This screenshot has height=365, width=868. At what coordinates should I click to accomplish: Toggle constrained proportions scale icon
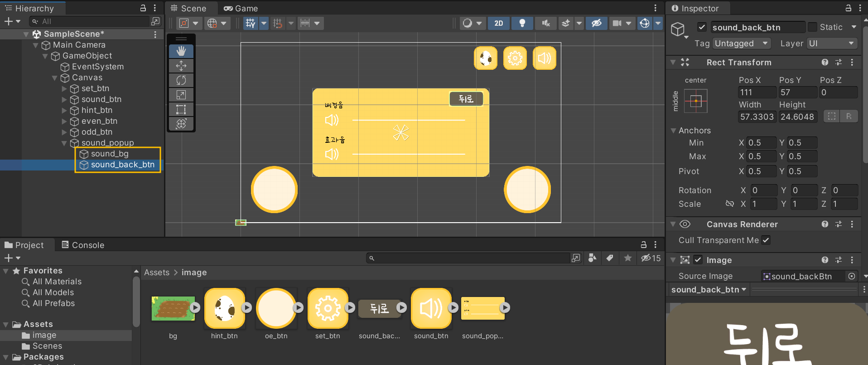pos(729,204)
